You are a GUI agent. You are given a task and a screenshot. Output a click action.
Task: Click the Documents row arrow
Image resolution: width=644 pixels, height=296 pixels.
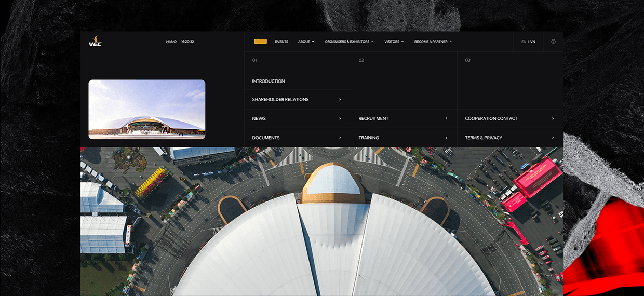point(340,138)
